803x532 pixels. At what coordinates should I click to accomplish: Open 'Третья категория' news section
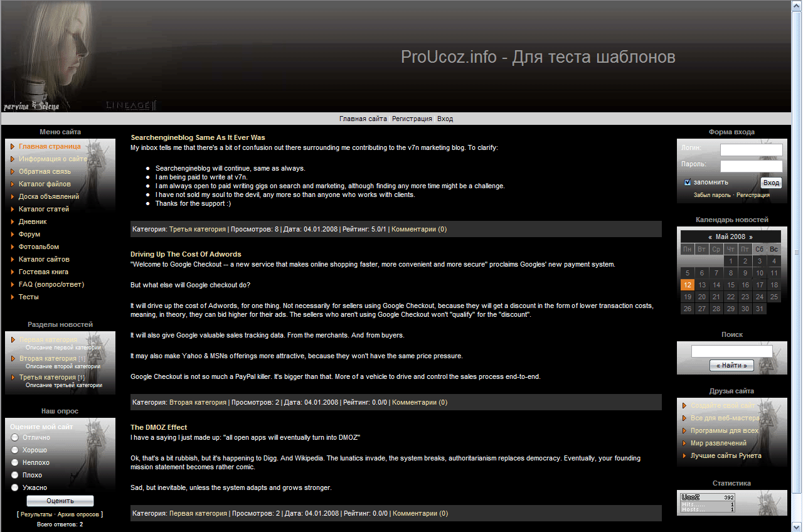click(x=48, y=377)
